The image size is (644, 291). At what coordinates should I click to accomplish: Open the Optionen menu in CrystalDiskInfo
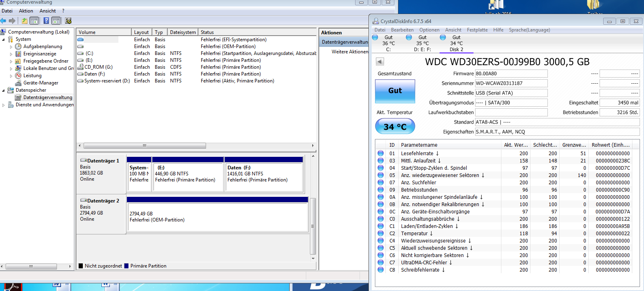(x=429, y=30)
